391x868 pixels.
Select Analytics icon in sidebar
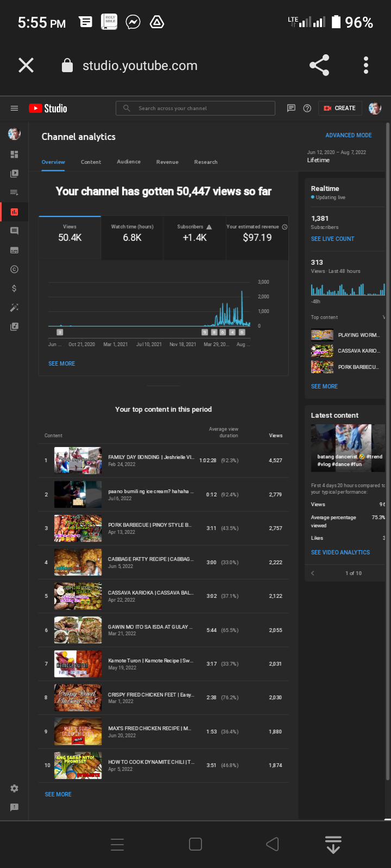coord(14,212)
